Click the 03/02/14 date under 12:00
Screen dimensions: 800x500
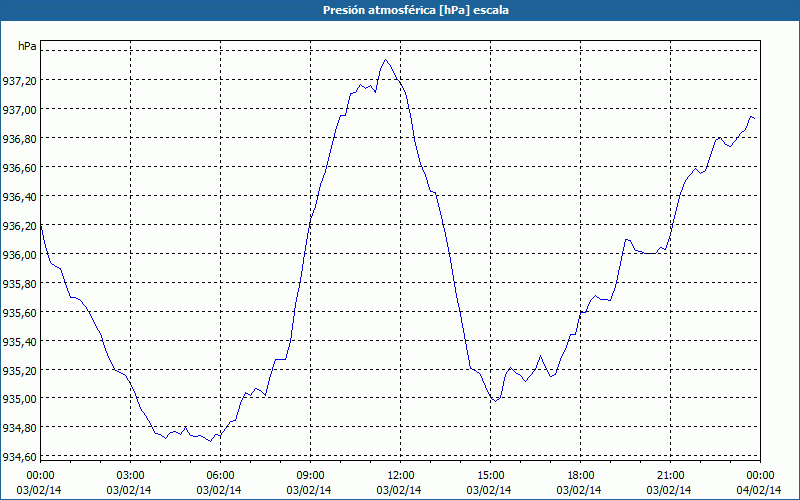click(x=399, y=490)
